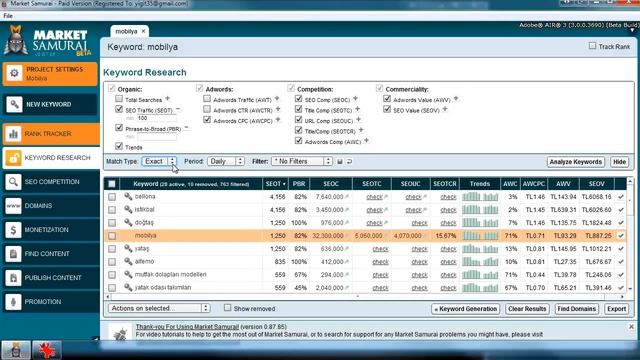This screenshot has width=640, height=360.
Task: Sort by AWCPC column header
Action: pos(533,184)
